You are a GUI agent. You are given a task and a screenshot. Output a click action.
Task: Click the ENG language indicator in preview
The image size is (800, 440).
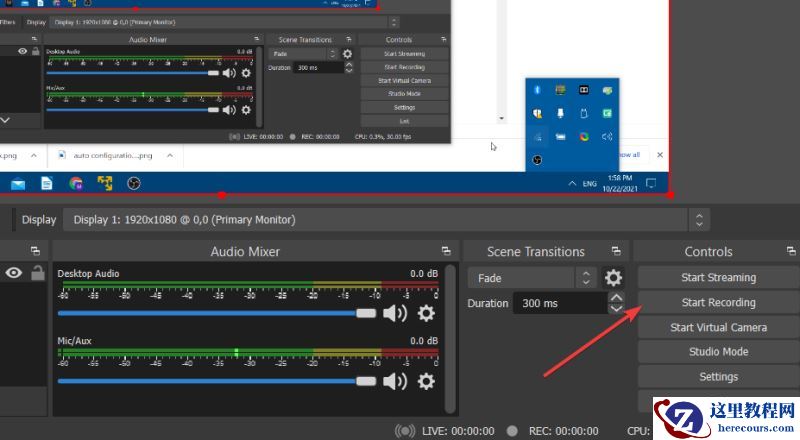[590, 184]
